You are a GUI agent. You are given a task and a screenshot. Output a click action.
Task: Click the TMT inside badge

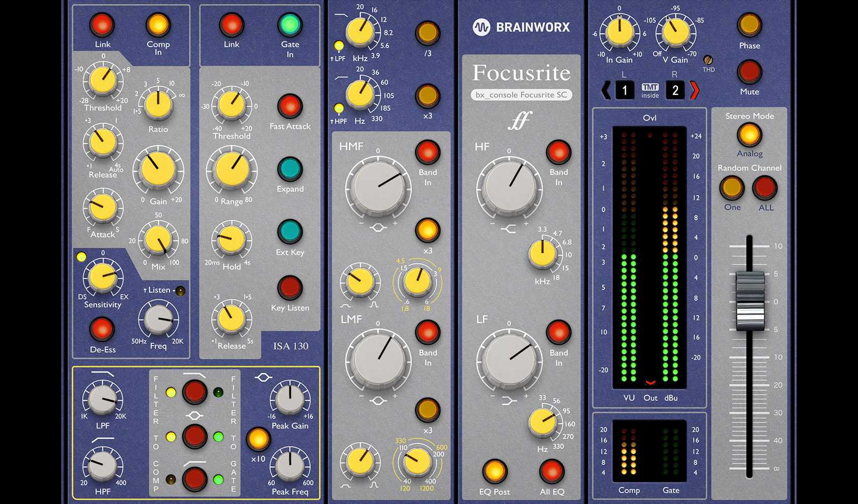(650, 90)
